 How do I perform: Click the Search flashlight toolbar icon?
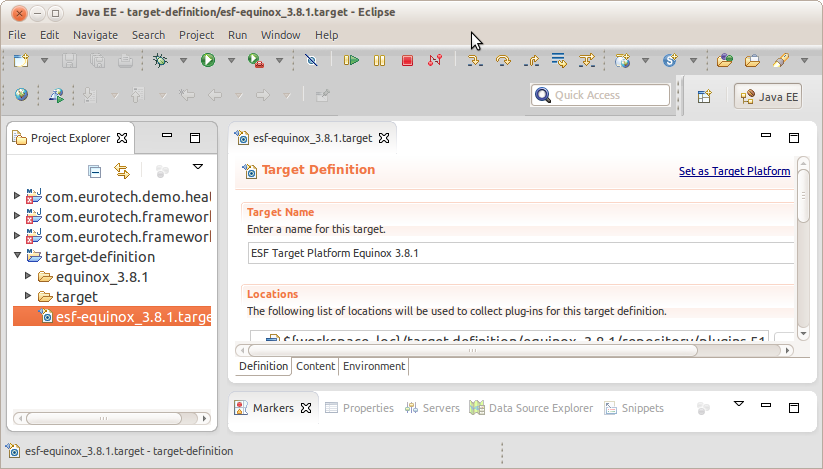click(x=780, y=61)
